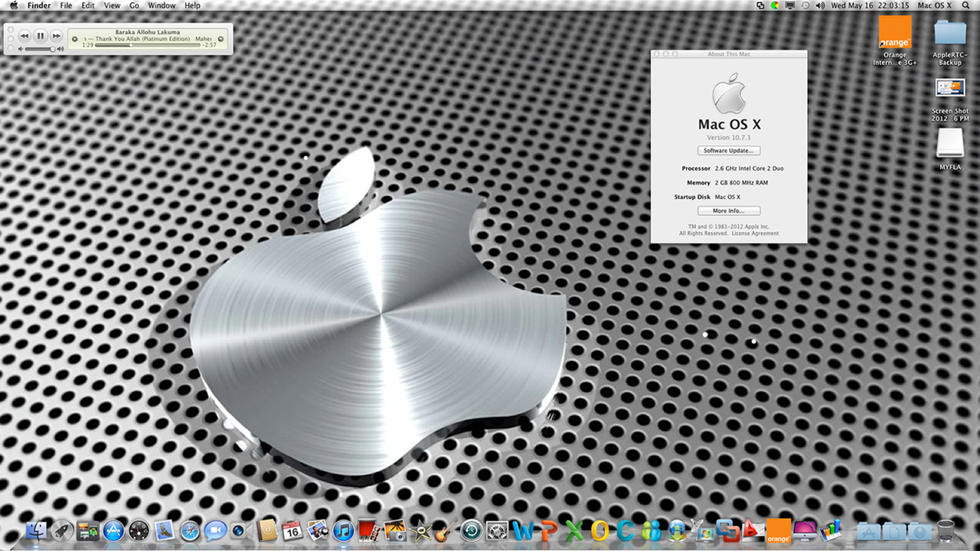Open the Window menu
This screenshot has height=551, width=980.
tap(162, 5)
